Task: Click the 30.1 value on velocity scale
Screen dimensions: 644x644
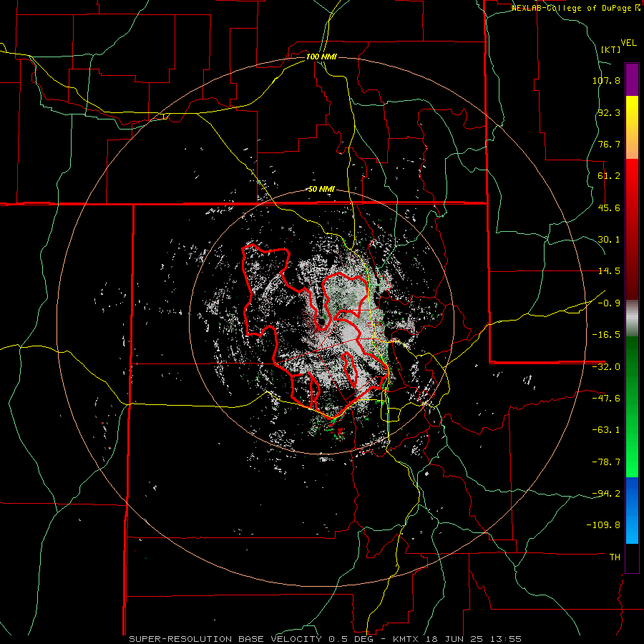Action: click(609, 240)
